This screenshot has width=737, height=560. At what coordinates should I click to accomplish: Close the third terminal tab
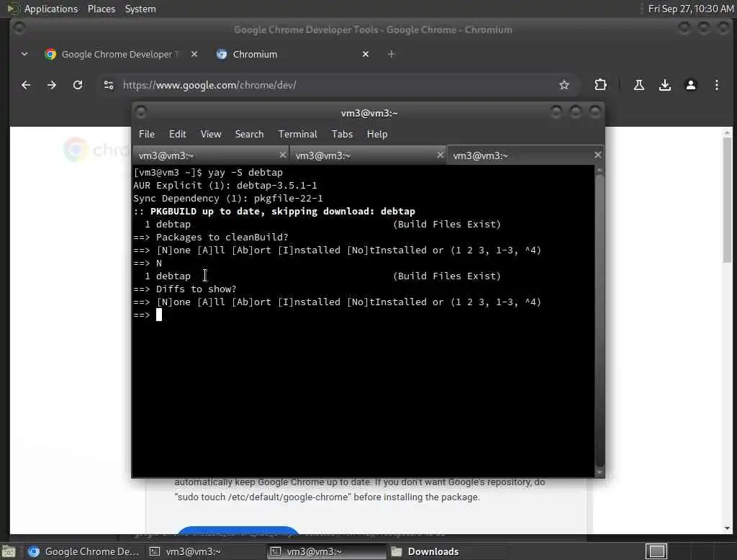[597, 155]
